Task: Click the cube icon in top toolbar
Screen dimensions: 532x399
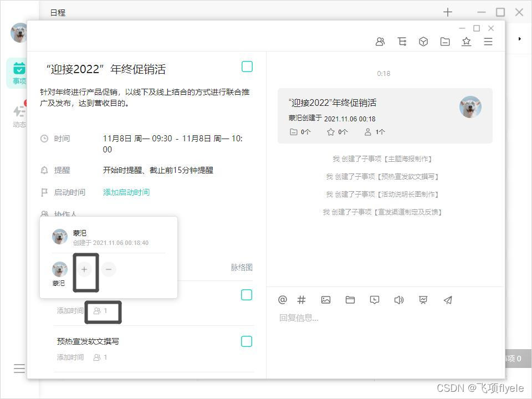Action: pos(423,42)
